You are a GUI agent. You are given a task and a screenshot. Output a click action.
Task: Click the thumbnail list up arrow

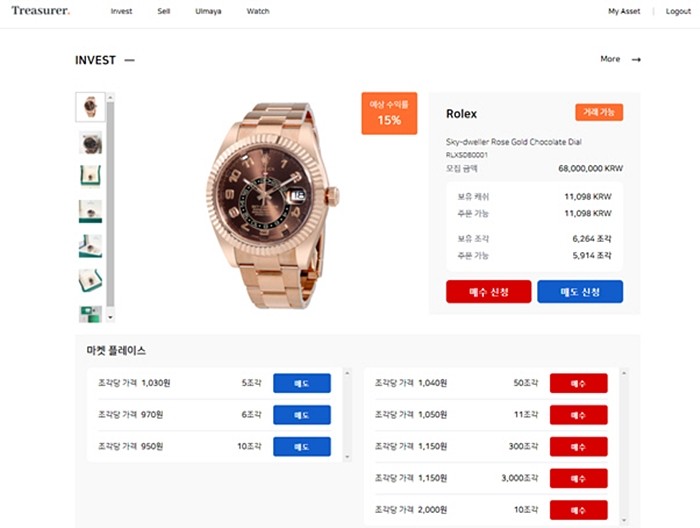tap(110, 97)
